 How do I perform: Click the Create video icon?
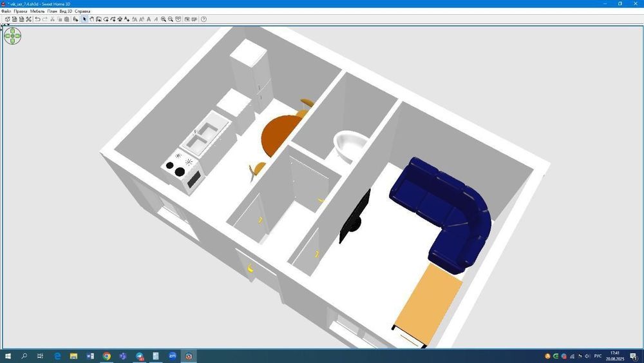194,19
